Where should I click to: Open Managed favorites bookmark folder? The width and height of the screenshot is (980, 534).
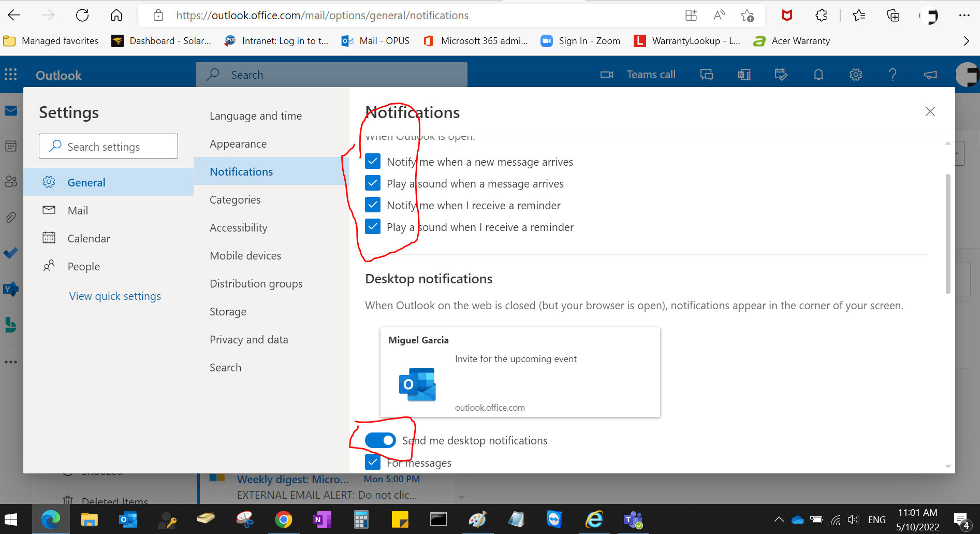tap(51, 41)
